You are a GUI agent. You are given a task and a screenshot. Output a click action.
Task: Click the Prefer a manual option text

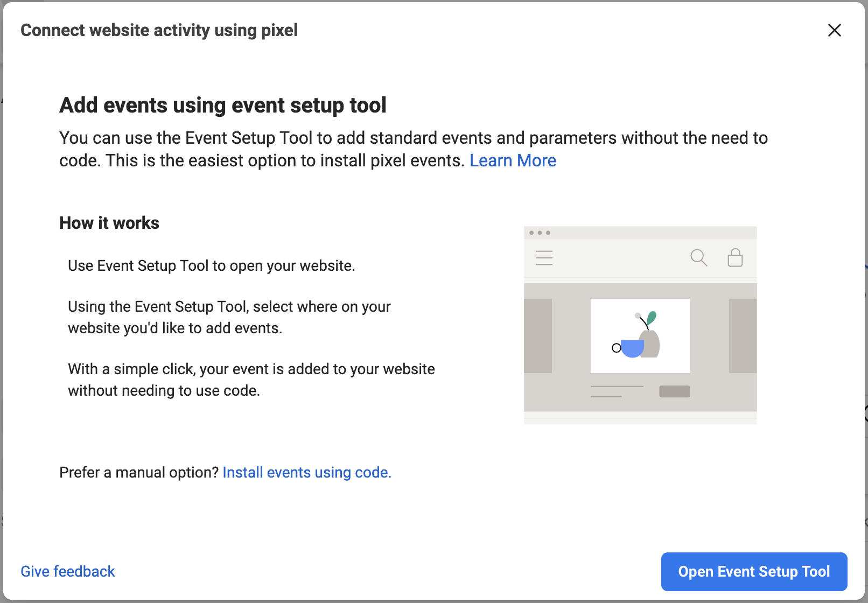[139, 472]
